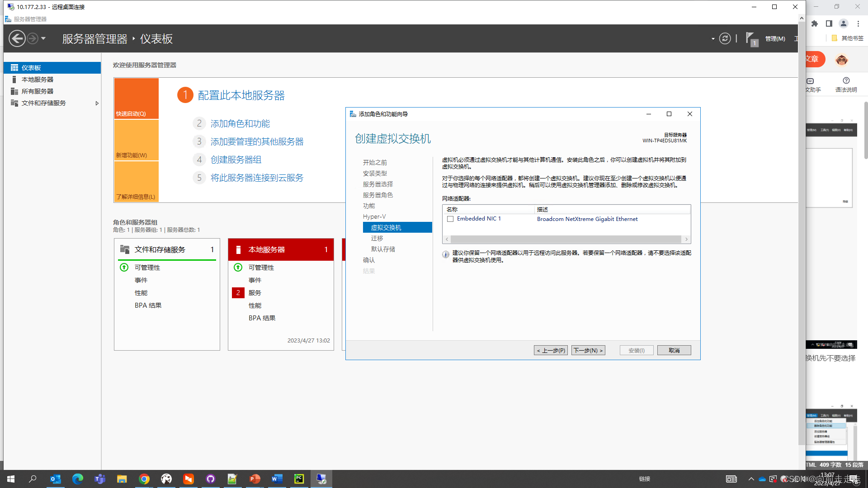Expand File and Storage Services arrow
Viewport: 868px width, 488px height.
tap(97, 103)
